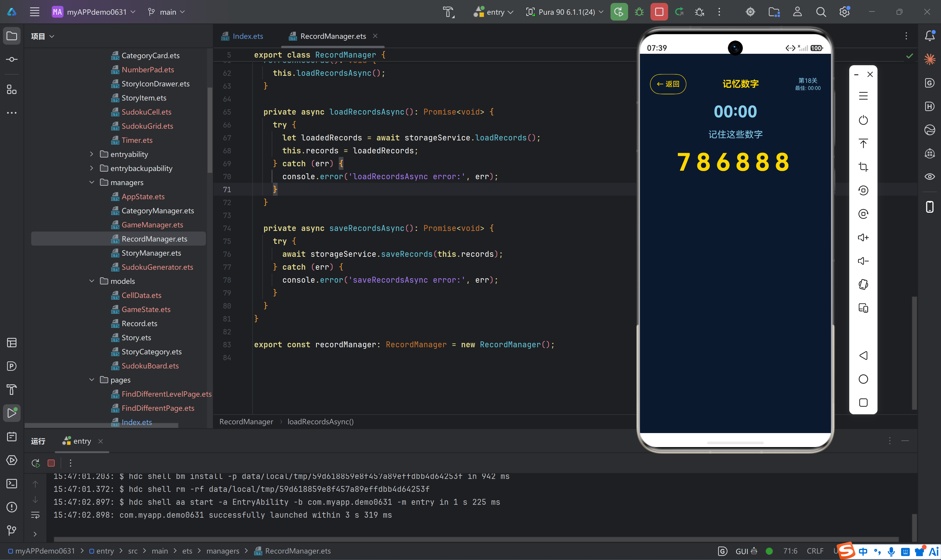Open the 项目 view dropdown
The width and height of the screenshot is (941, 560).
(x=43, y=36)
